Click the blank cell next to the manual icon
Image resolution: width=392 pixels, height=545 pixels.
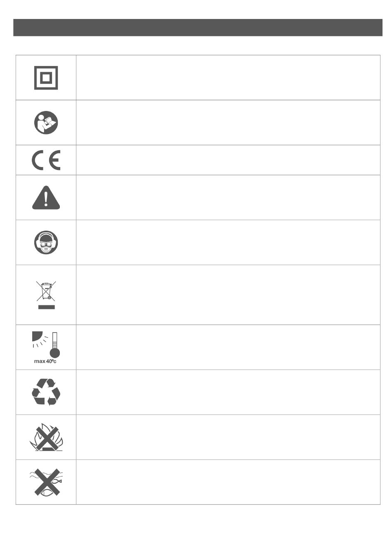[228, 123]
